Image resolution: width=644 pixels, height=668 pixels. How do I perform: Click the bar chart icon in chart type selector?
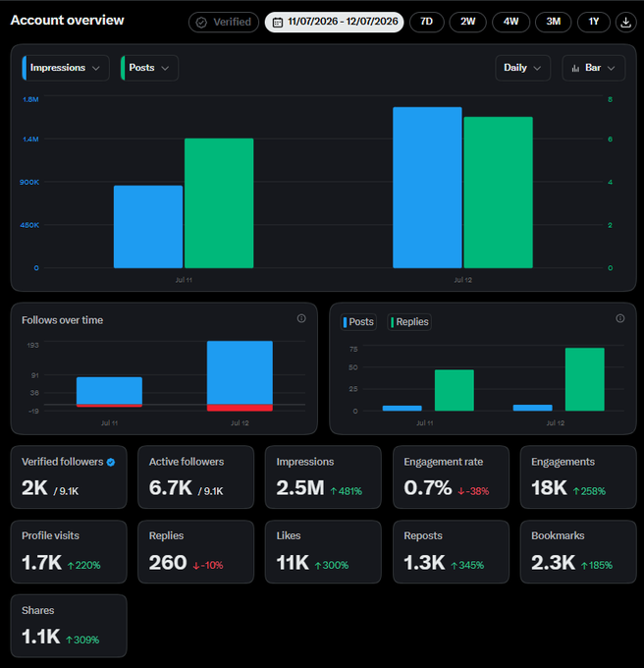click(x=575, y=68)
